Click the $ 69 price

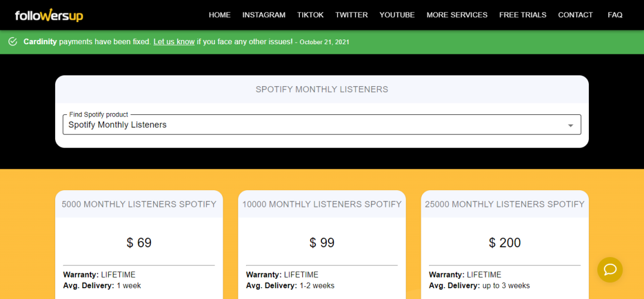pos(139,243)
